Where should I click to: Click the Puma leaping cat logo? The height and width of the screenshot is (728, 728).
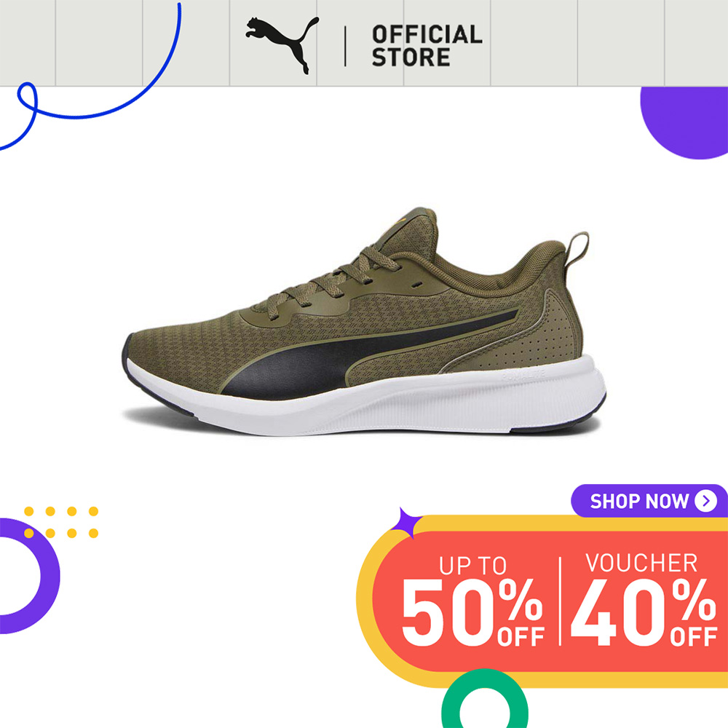[282, 45]
